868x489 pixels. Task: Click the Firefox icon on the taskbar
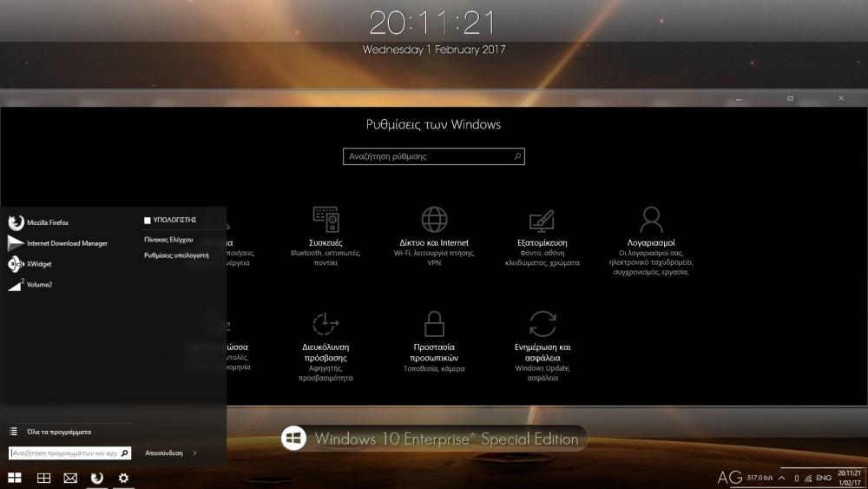coord(97,478)
